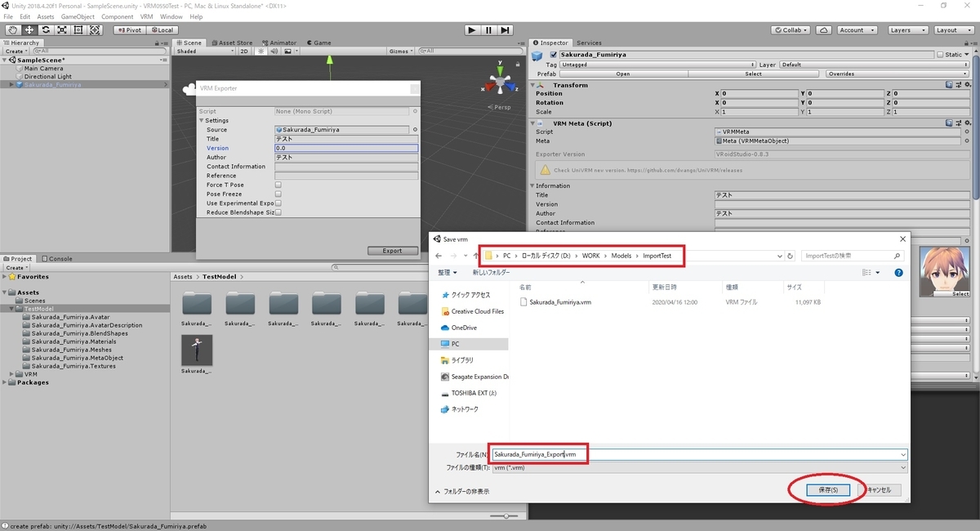This screenshot has width=980, height=531.
Task: Open the Tag dropdown showing Untagged
Action: click(x=657, y=65)
